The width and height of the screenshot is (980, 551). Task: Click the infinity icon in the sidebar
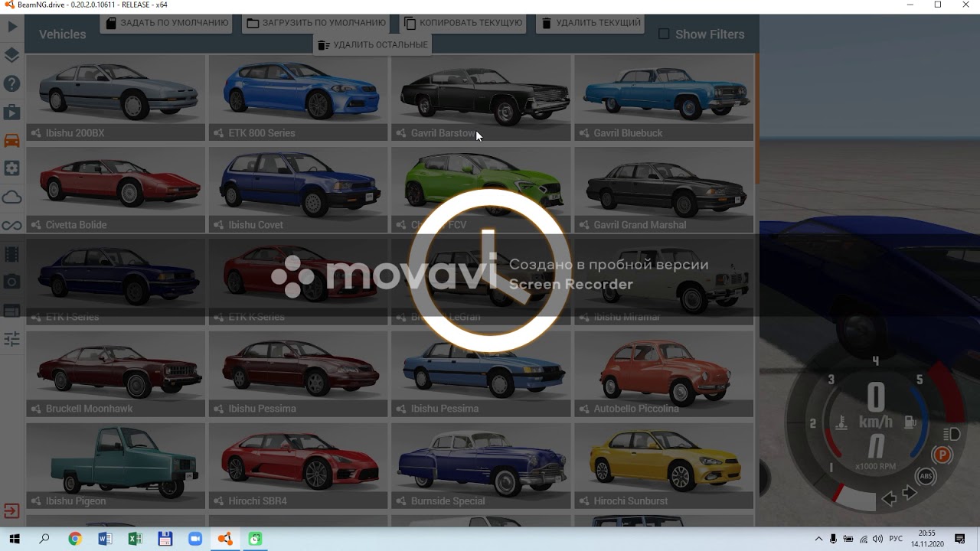click(x=12, y=226)
